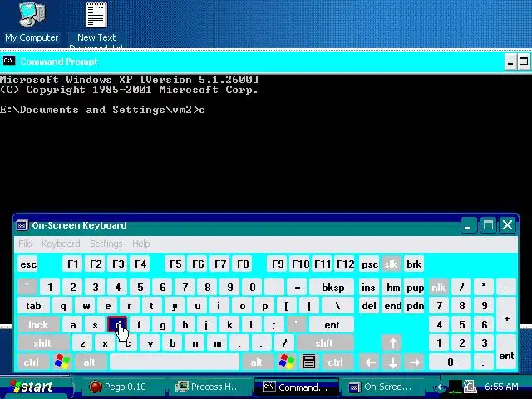This screenshot has height=399, width=532.
Task: Click the brk key
Action: [414, 264]
